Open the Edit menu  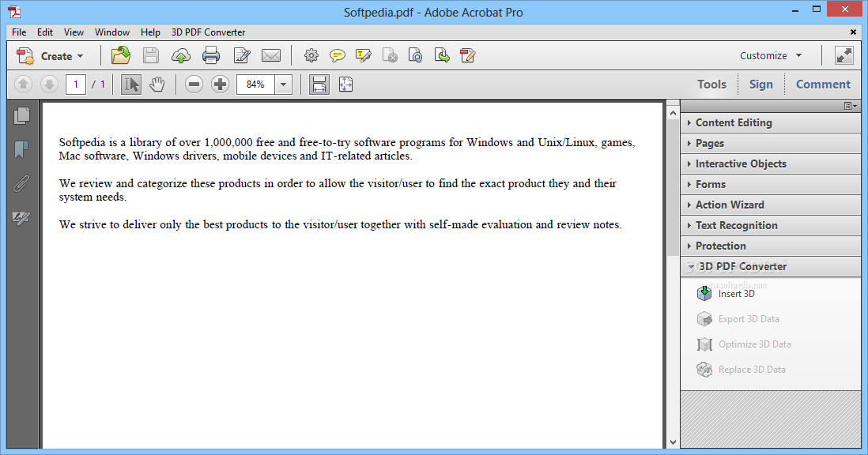[x=45, y=32]
